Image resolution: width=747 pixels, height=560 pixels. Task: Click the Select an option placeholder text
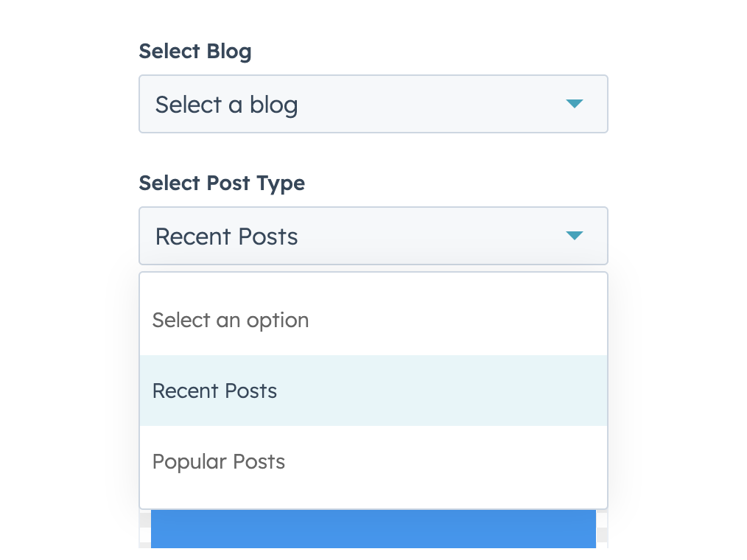tap(230, 320)
